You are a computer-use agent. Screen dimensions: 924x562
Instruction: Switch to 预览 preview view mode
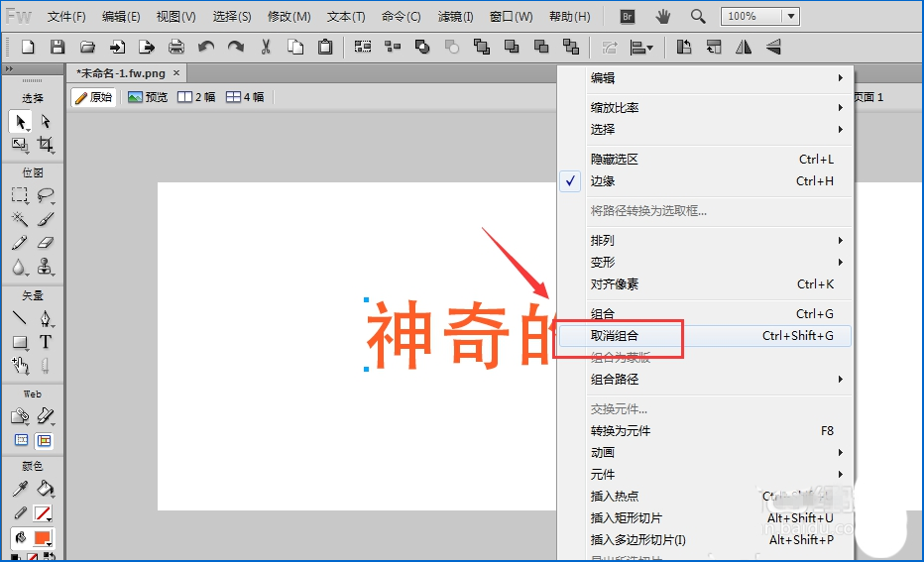[x=148, y=97]
